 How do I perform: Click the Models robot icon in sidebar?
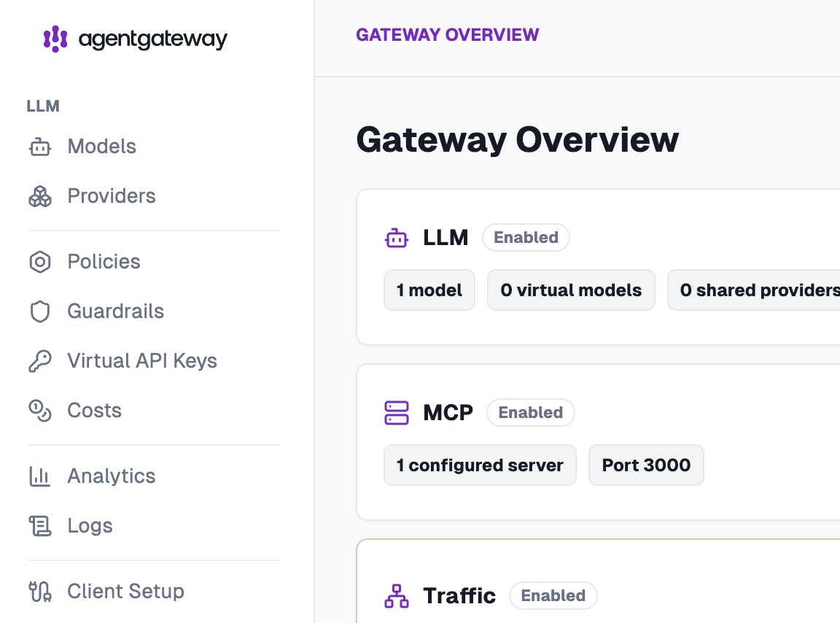(40, 147)
